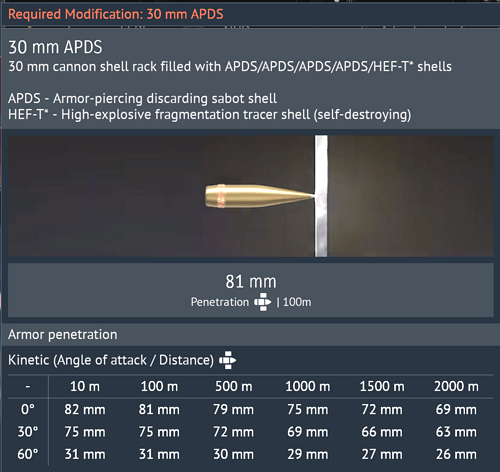Click the HEF-T* shell description line
The width and height of the screenshot is (500, 472).
(209, 115)
